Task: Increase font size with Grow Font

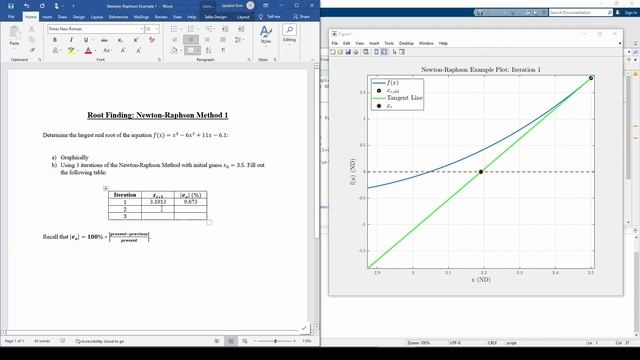Action: coord(123,51)
